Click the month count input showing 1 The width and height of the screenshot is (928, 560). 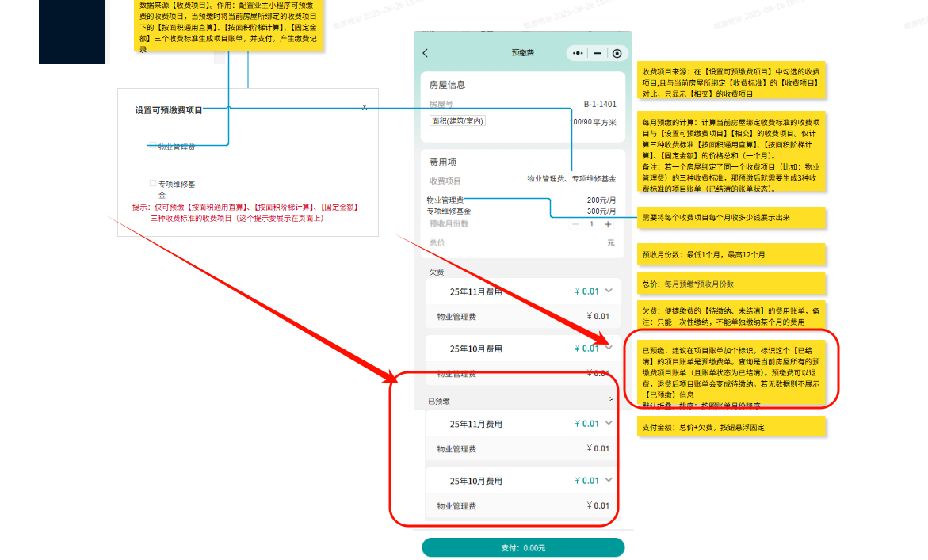[592, 224]
